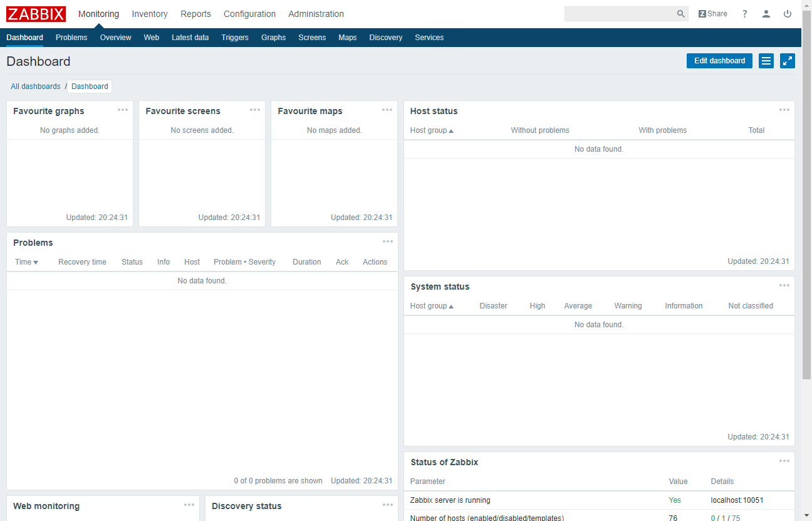The image size is (812, 521).
Task: Open the Monitoring main menu
Action: [98, 14]
